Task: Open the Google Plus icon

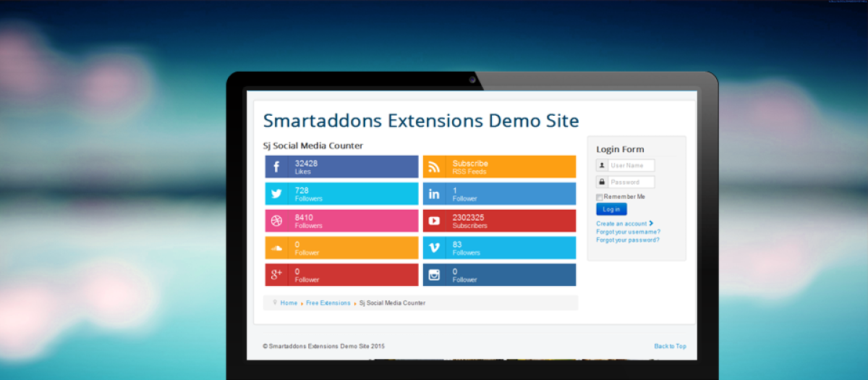Action: coord(276,275)
